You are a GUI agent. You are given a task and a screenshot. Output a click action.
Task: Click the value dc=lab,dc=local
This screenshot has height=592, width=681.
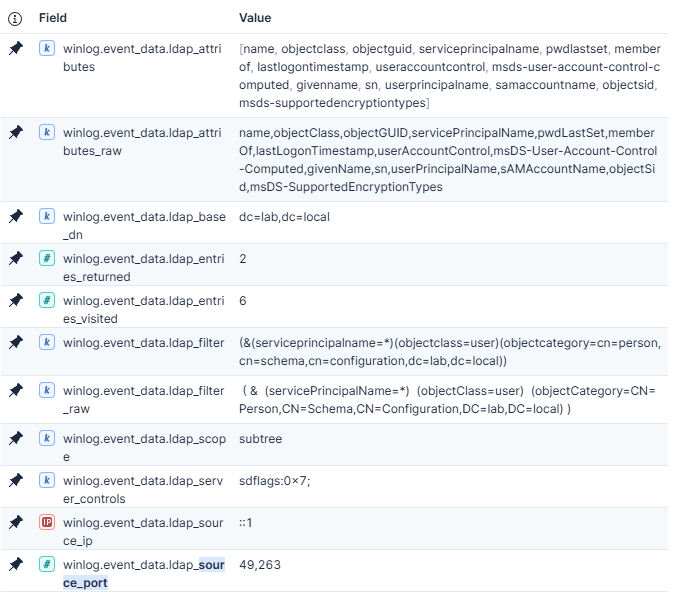pyautogui.click(x=284, y=217)
